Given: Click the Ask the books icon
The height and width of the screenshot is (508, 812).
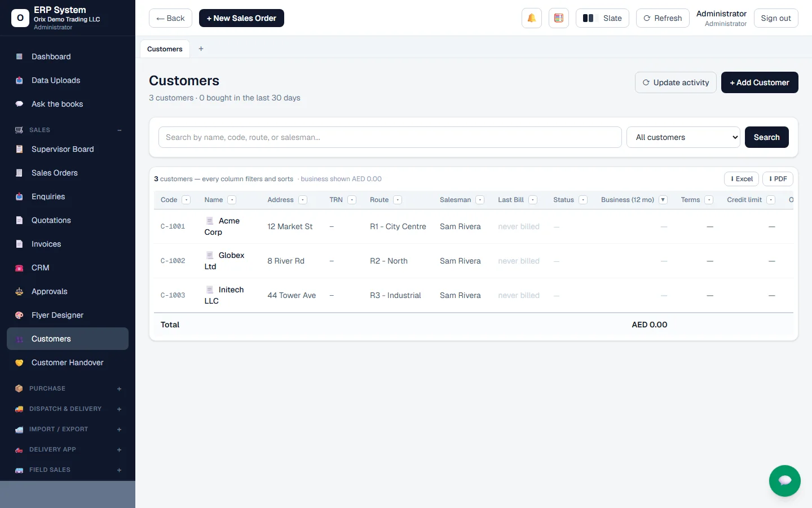Looking at the screenshot, I should click(19, 104).
